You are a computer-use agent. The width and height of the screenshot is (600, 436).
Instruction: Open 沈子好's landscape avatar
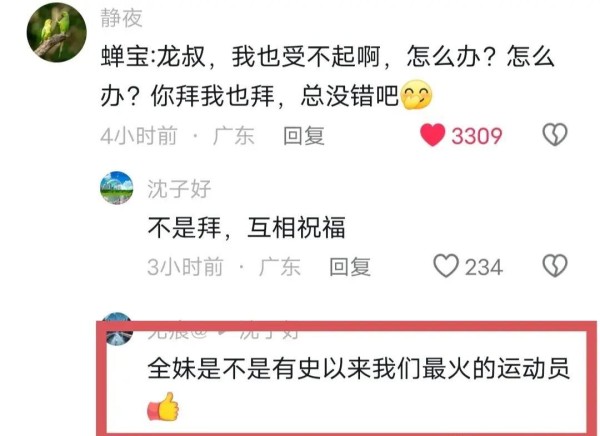coord(117,188)
